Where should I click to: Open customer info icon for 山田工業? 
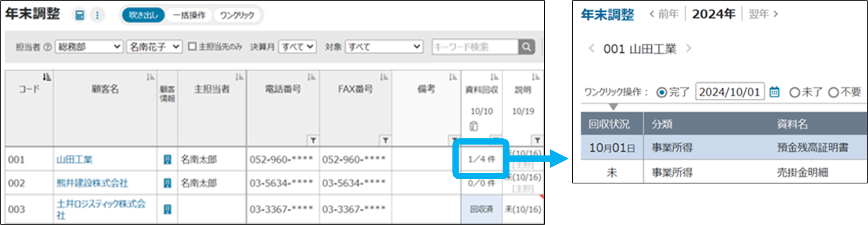(x=167, y=159)
